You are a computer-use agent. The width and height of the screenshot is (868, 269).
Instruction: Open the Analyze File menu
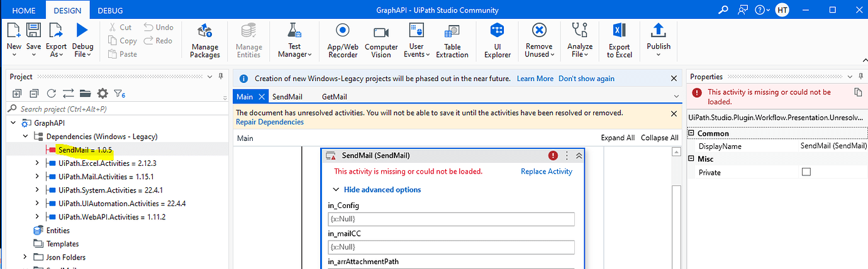point(580,41)
